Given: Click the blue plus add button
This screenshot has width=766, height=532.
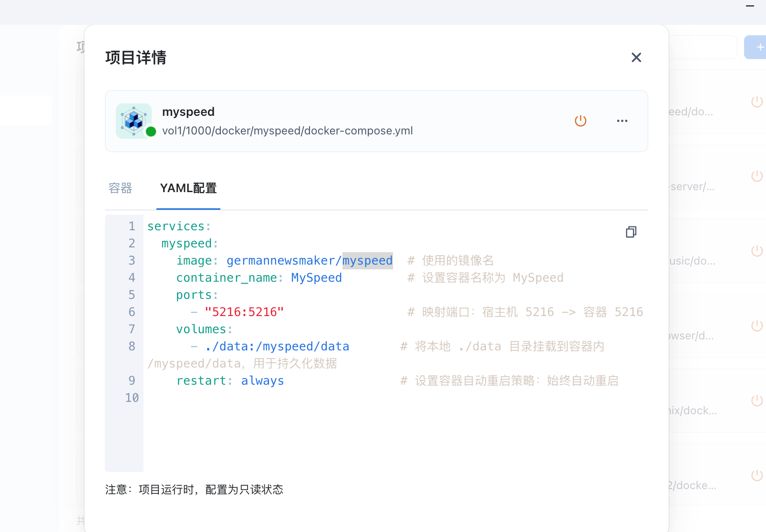Looking at the screenshot, I should 758,47.
